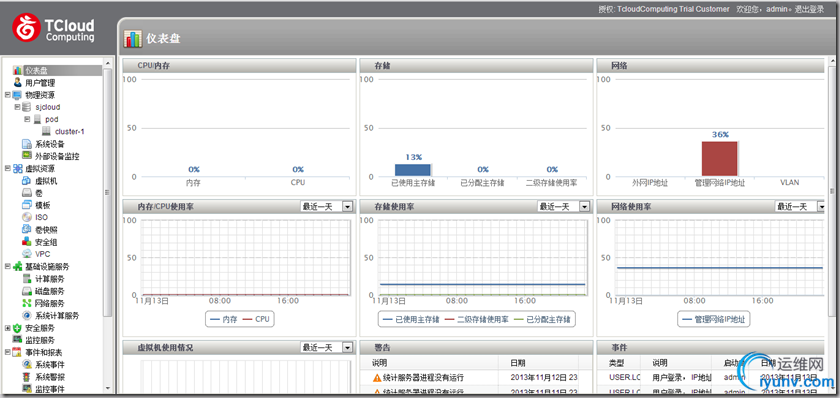Click the 基础设施服务 puzzle icon
The image size is (840, 398).
[18, 266]
